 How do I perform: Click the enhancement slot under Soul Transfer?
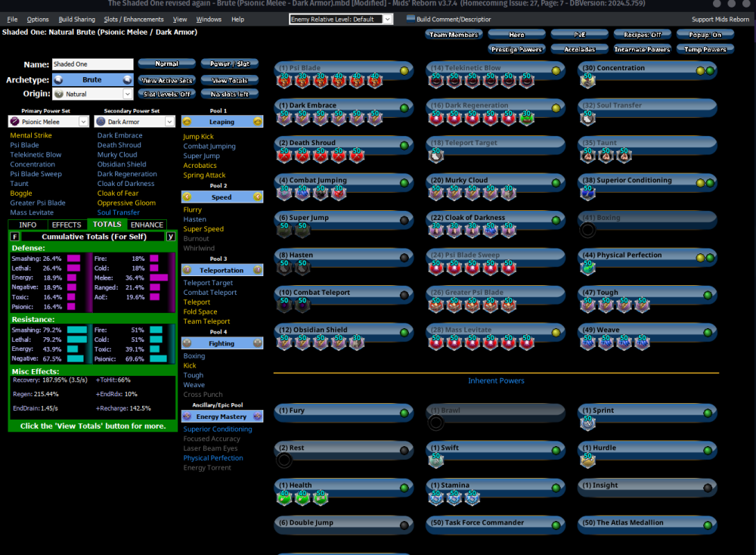pyautogui.click(x=588, y=119)
